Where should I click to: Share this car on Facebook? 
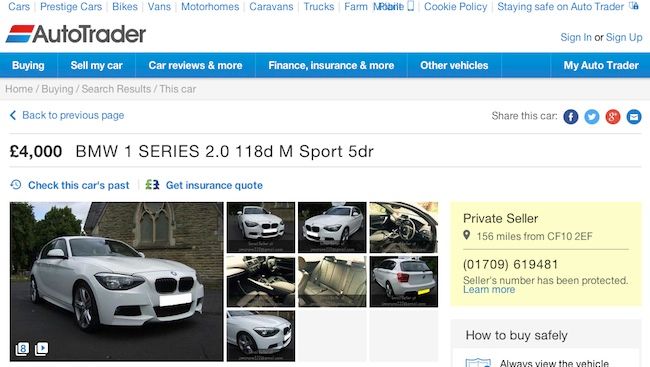570,117
